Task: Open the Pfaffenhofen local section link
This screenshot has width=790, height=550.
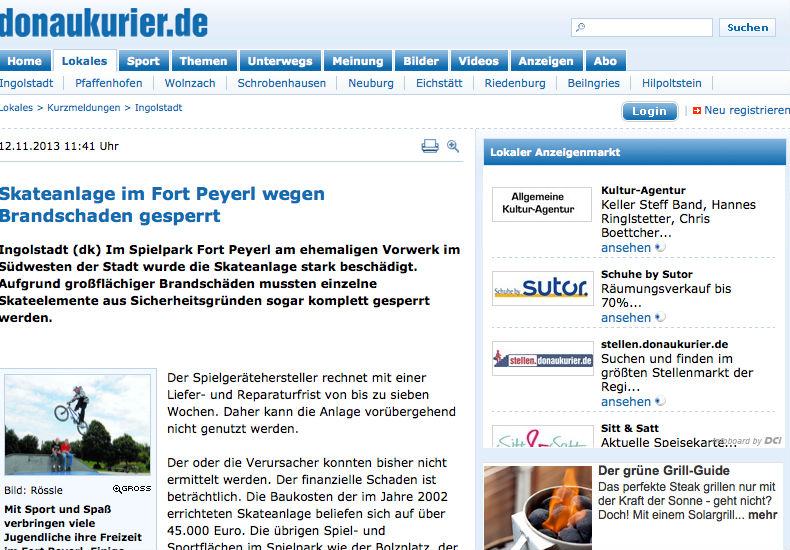Action: [x=108, y=83]
